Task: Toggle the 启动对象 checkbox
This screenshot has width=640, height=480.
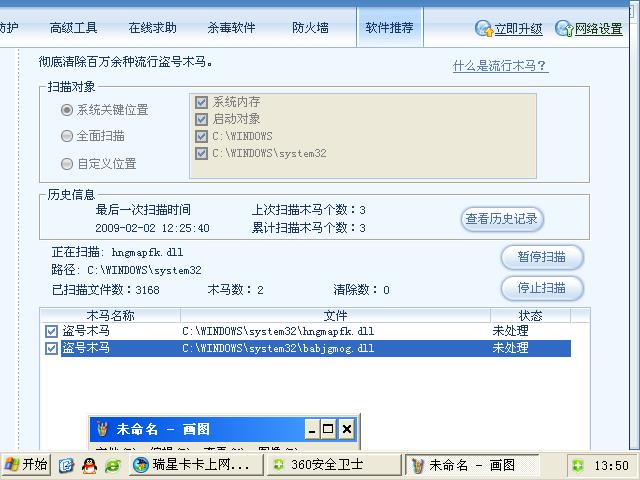Action: pos(201,119)
